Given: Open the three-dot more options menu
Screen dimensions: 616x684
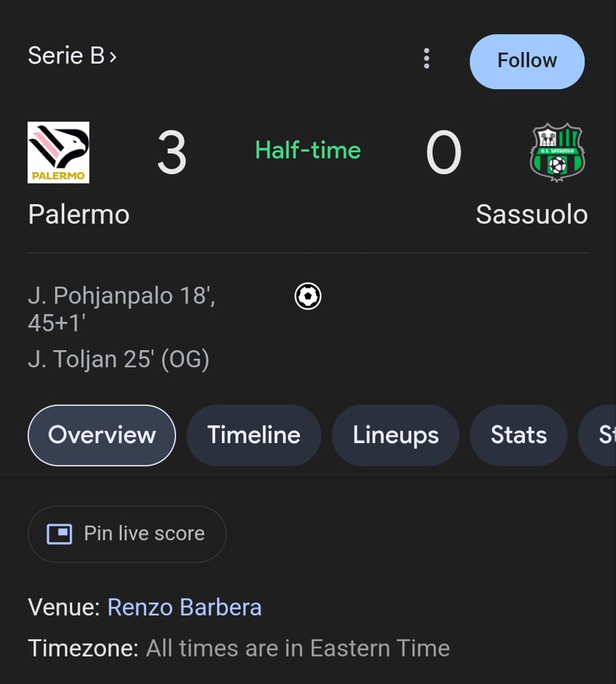Looking at the screenshot, I should [x=427, y=59].
